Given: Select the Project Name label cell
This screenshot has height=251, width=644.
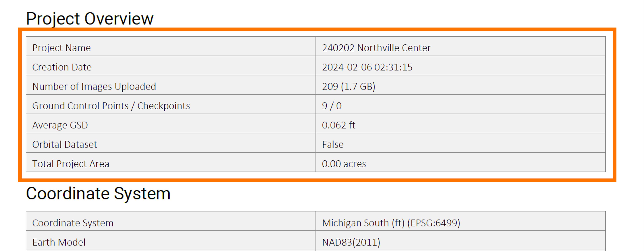Looking at the screenshot, I should pos(62,48).
